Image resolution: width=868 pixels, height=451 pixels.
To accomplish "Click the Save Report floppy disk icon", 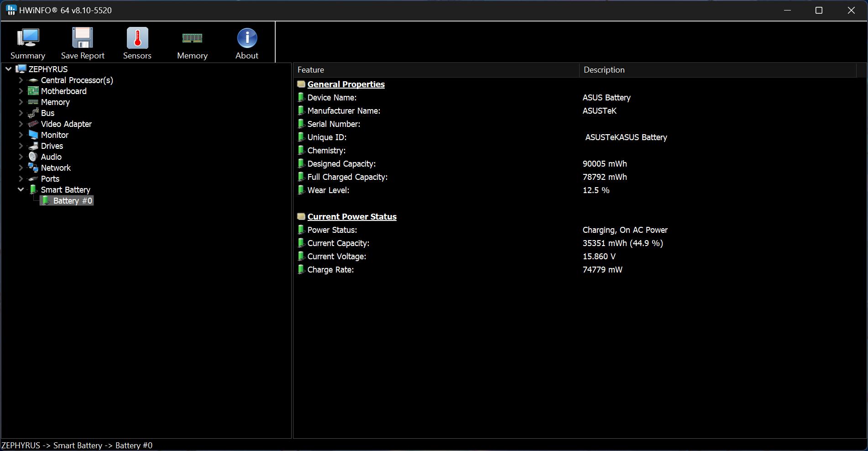I will pyautogui.click(x=83, y=38).
